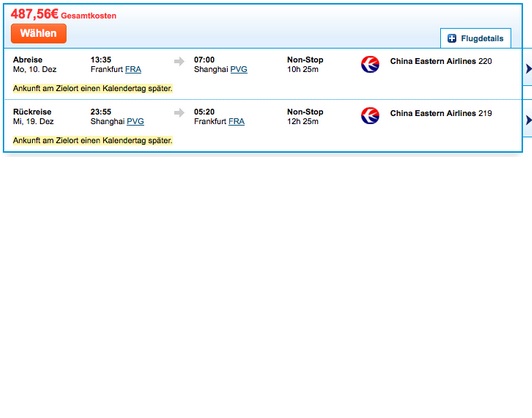
Task: Select the price text 487,56€
Action: tap(35, 14)
